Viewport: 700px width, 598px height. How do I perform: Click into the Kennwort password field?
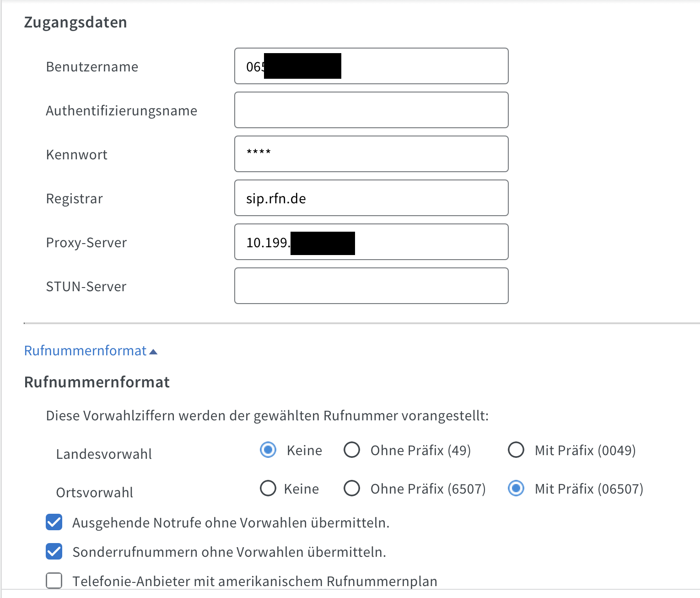click(372, 154)
